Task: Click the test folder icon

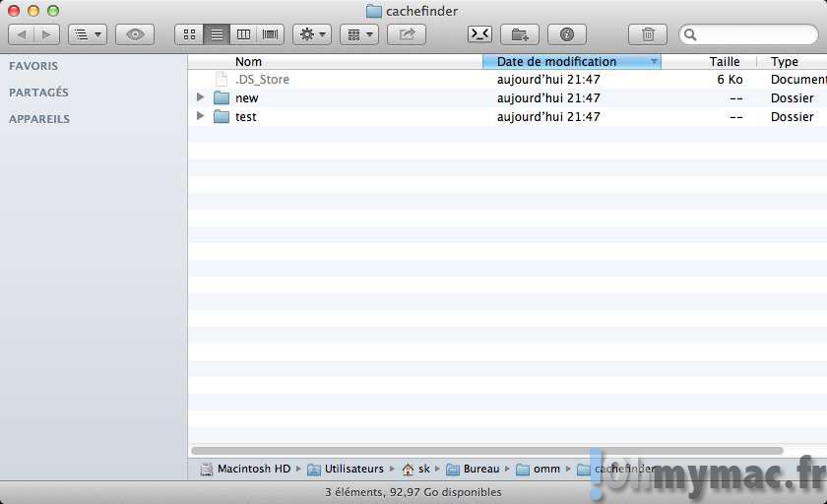Action: coord(222,116)
